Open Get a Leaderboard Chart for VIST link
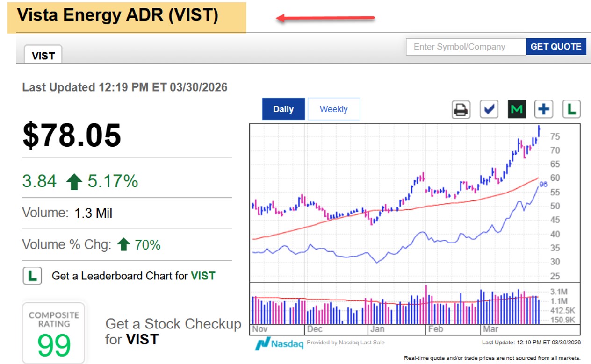Image resolution: width=591 pixels, height=364 pixels. (133, 276)
